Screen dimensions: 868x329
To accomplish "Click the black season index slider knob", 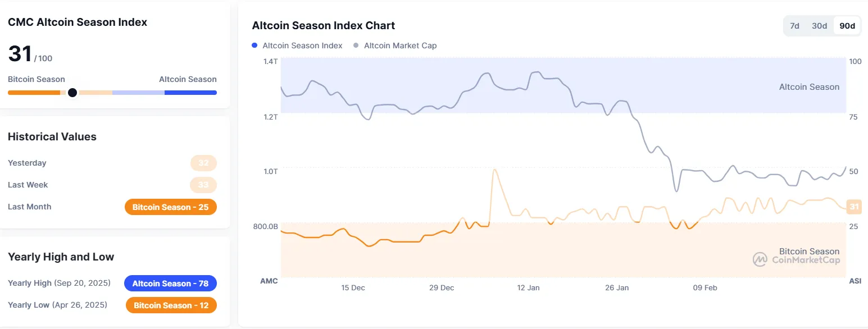I will pos(72,93).
